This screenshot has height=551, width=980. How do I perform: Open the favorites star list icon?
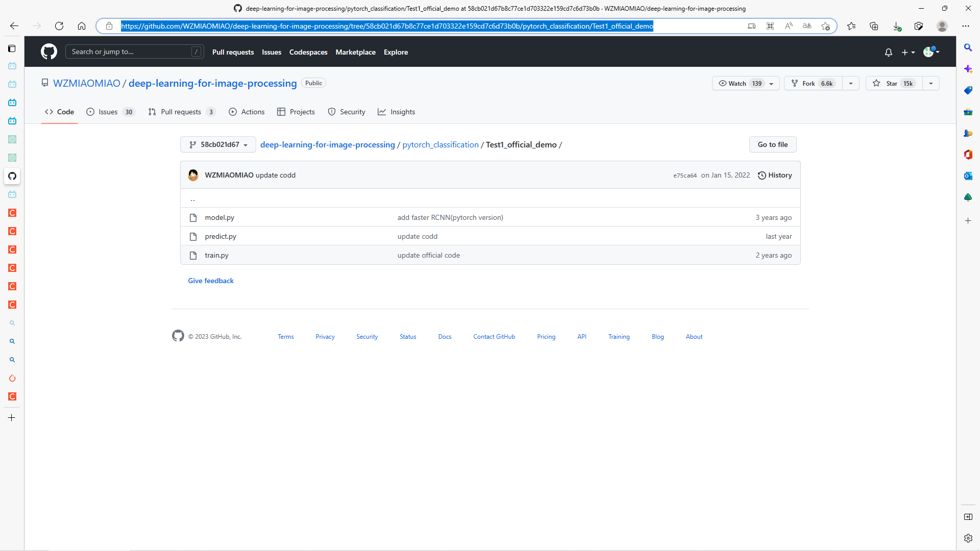851,26
